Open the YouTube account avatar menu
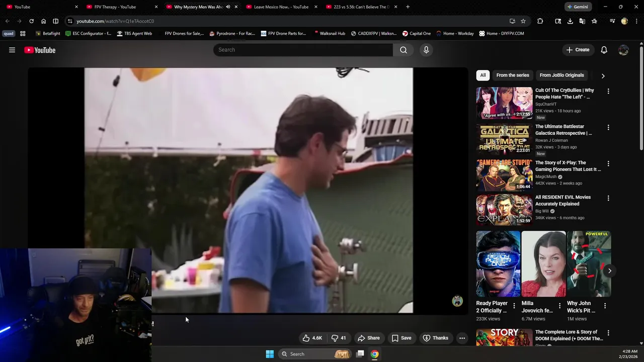This screenshot has width=644, height=362. point(623,50)
